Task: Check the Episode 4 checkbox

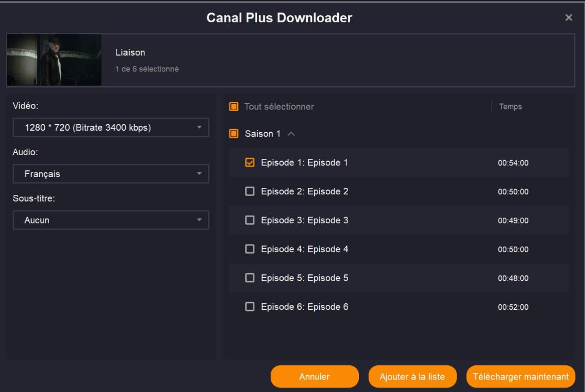Action: pyautogui.click(x=250, y=249)
